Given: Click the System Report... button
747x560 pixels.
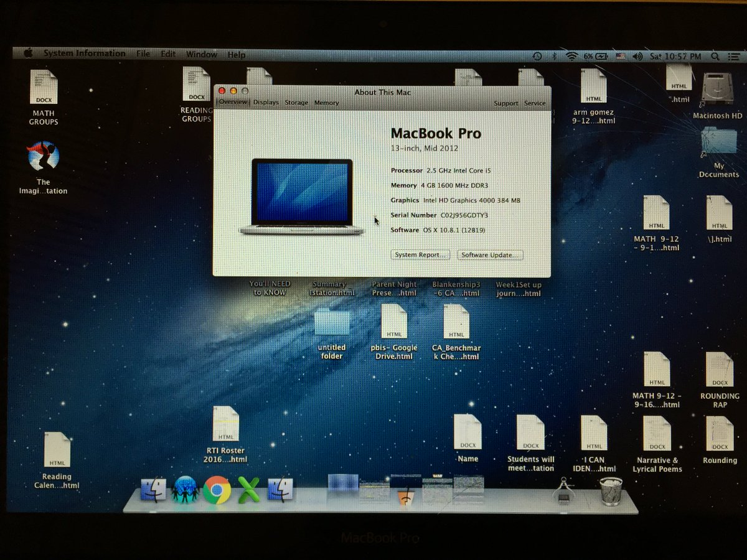Looking at the screenshot, I should pos(421,255).
